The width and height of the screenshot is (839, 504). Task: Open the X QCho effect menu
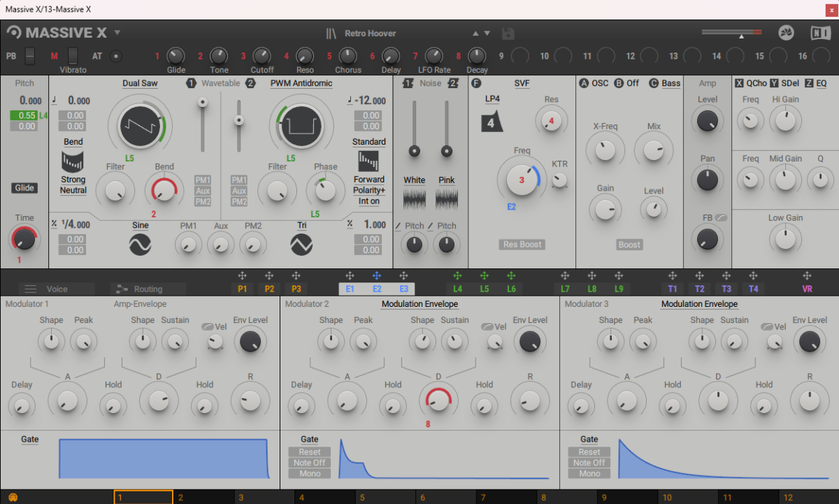click(756, 83)
